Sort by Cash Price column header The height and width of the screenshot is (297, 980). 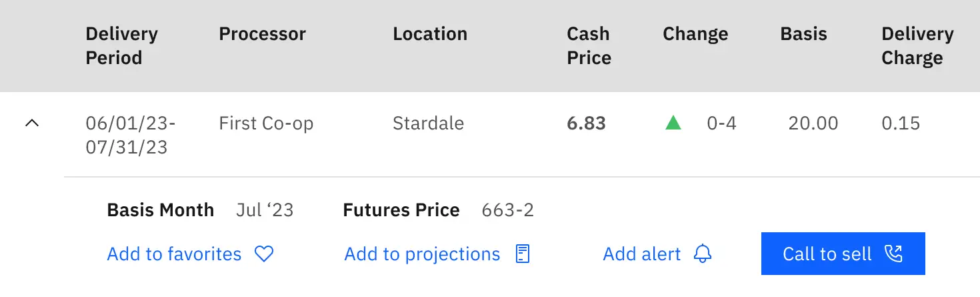coord(589,46)
